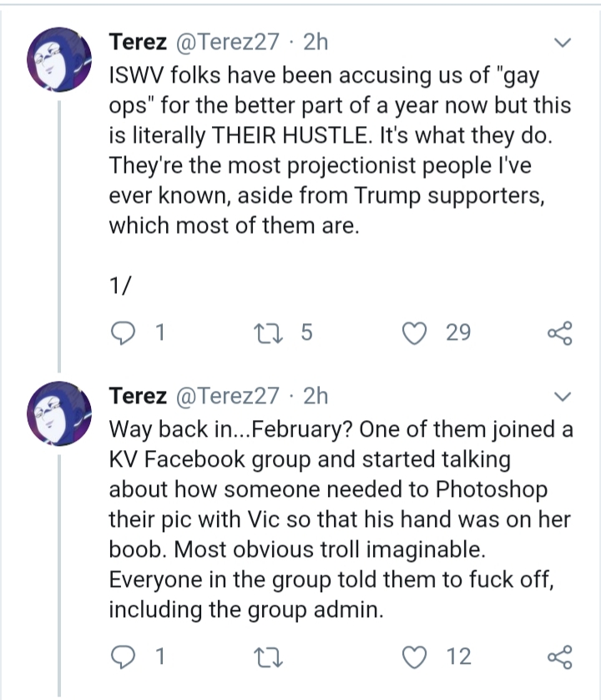Open first tweet body text about THEIR HUSTLE

[340, 150]
